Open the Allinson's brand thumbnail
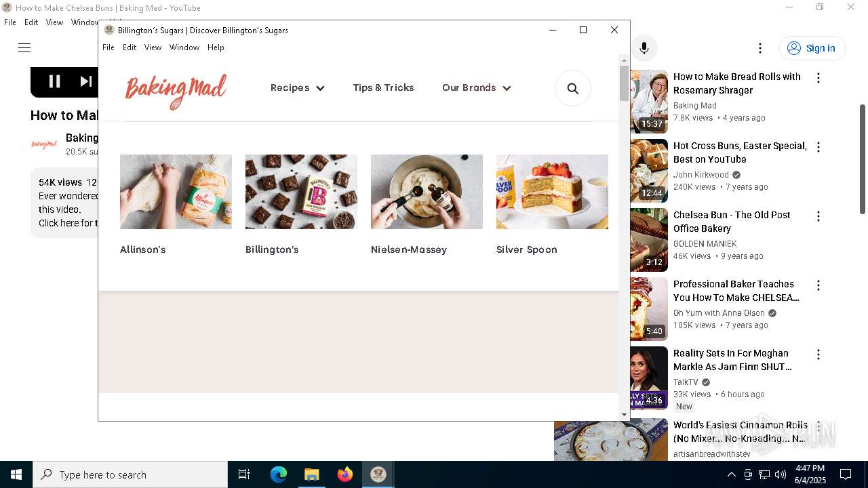This screenshot has width=868, height=488. (x=176, y=192)
